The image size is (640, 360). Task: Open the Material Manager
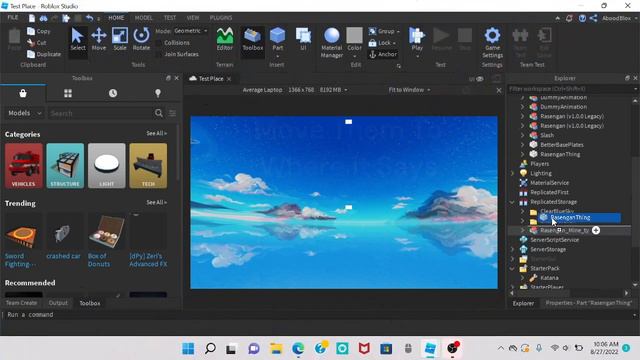click(x=331, y=42)
